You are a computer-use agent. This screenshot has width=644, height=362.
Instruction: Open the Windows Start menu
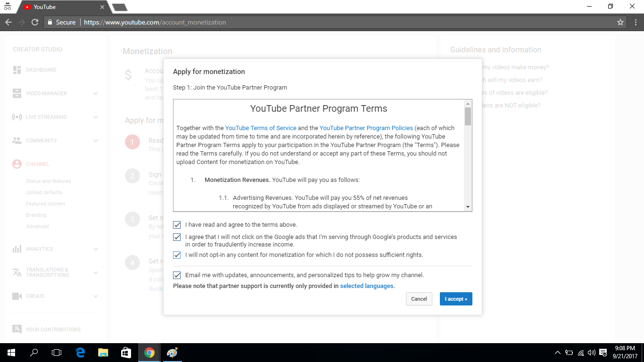coord(11,353)
